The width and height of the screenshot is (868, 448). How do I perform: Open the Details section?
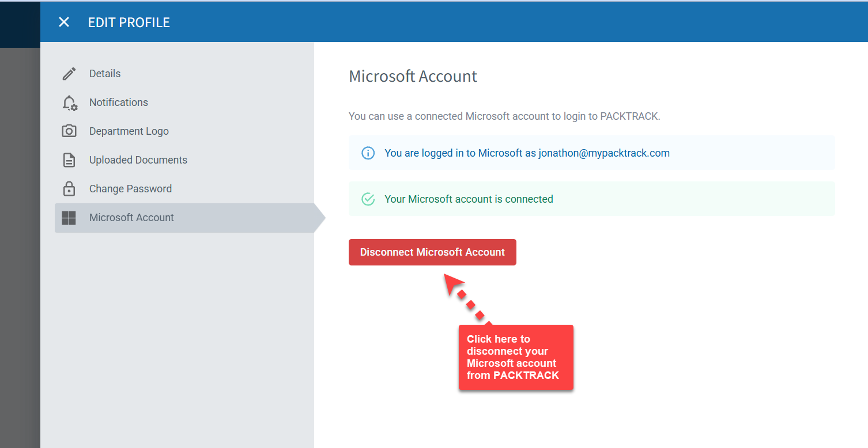click(105, 74)
